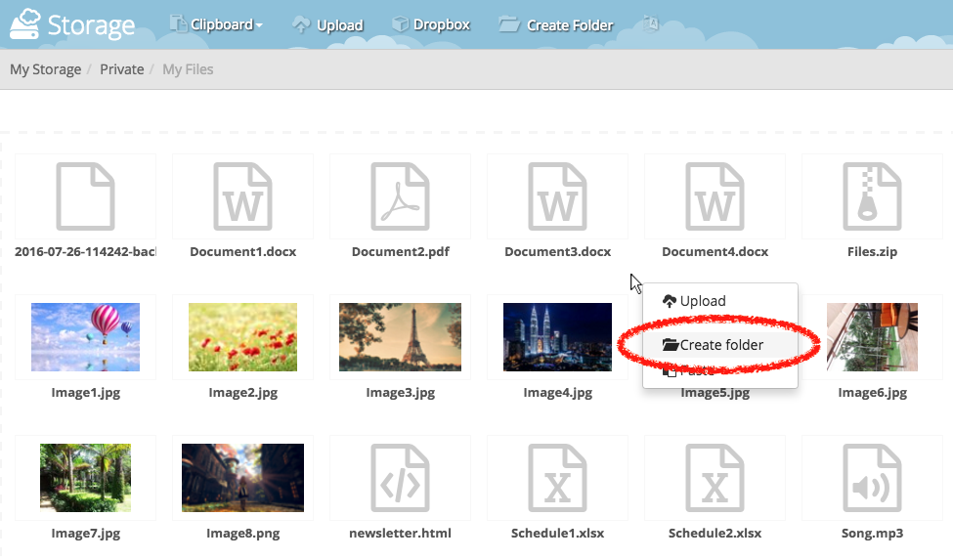Image resolution: width=953 pixels, height=560 pixels.
Task: Click the Storage cloud logo
Action: click(x=71, y=23)
